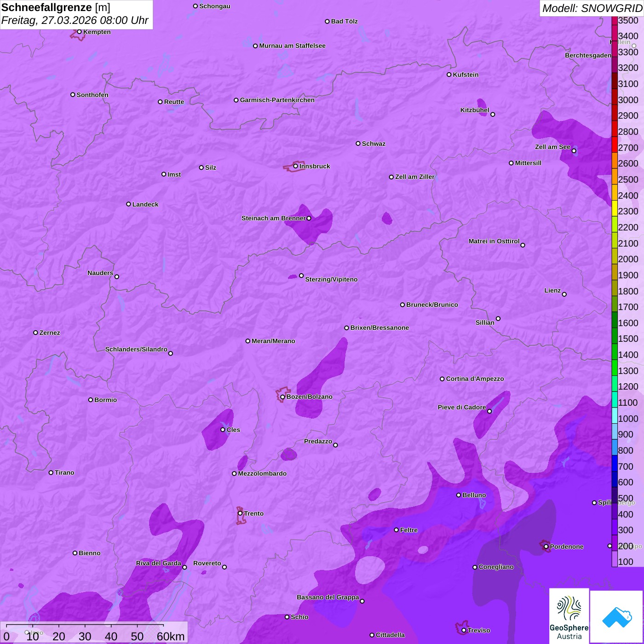Click the Lienz city marker dot
The width and height of the screenshot is (644, 644).
(564, 294)
